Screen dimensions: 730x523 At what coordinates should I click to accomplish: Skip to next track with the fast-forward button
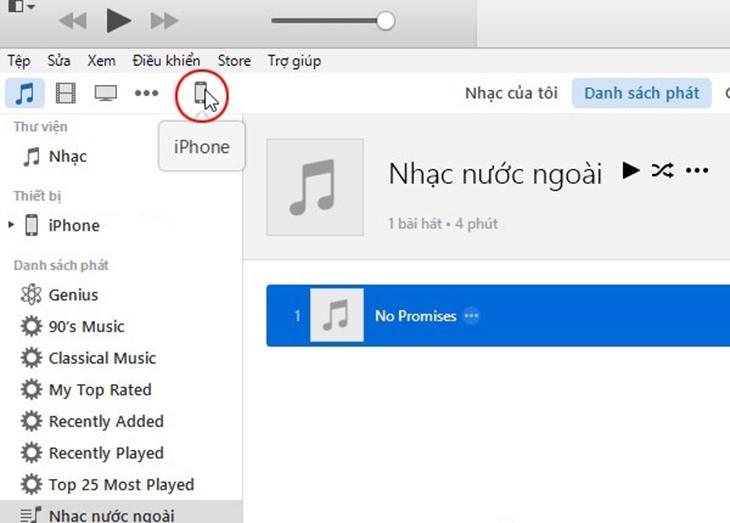pos(164,20)
